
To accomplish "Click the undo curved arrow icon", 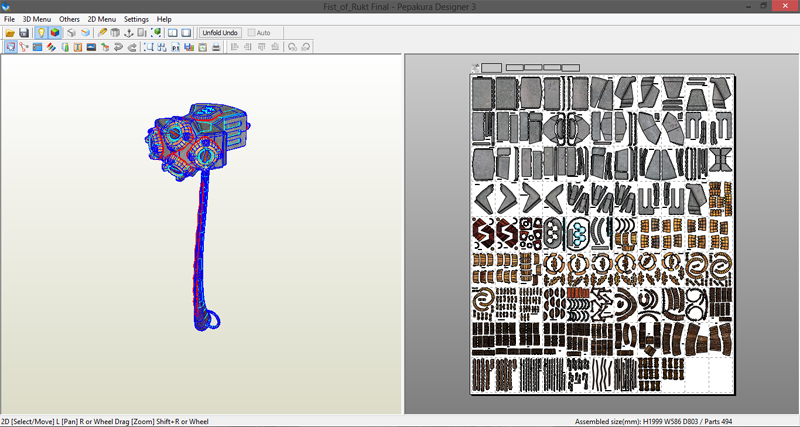I will click(118, 47).
